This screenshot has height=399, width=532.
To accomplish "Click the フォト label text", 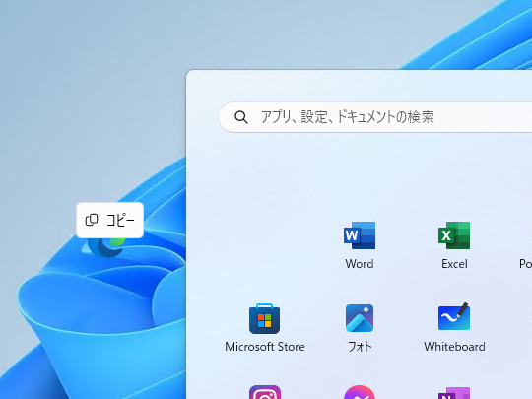I will 360,347.
